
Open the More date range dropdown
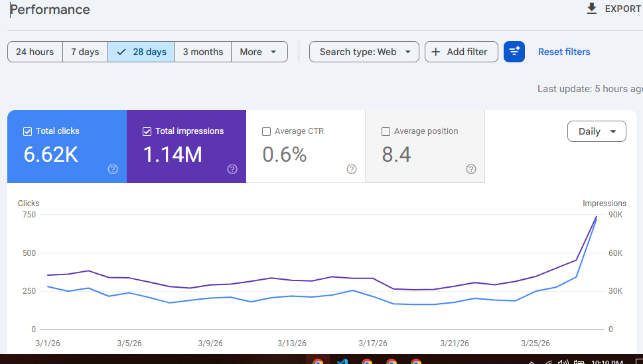point(259,52)
